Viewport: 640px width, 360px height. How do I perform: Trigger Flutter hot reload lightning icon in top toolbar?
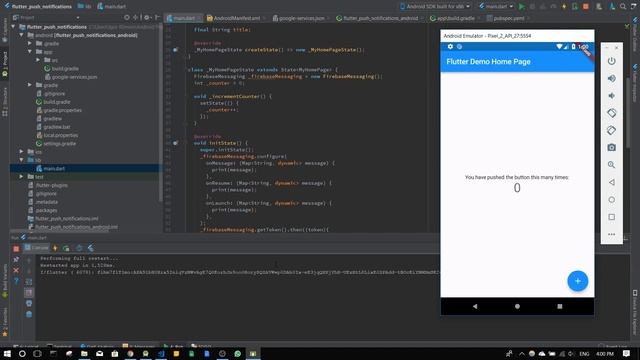coord(564,6)
